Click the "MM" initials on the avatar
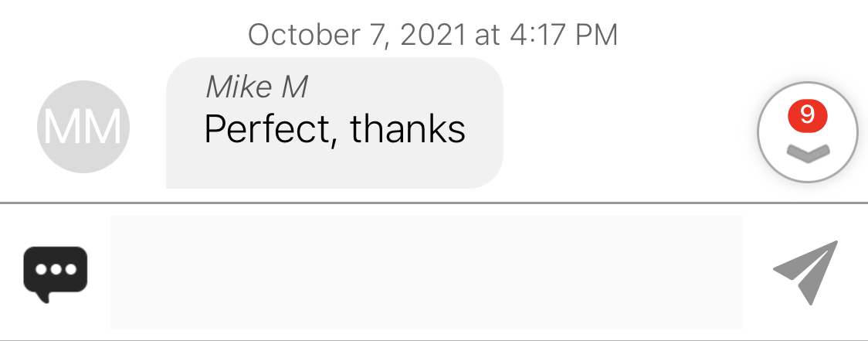The image size is (868, 341). [x=83, y=127]
